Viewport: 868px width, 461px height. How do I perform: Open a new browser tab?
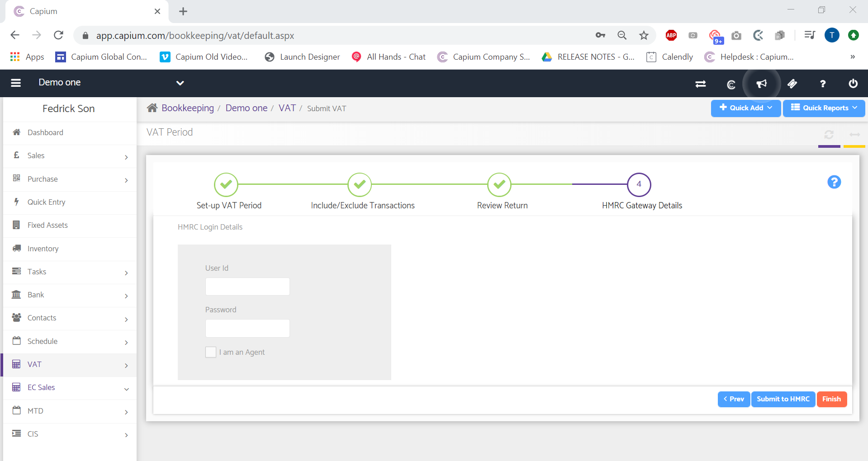click(183, 11)
